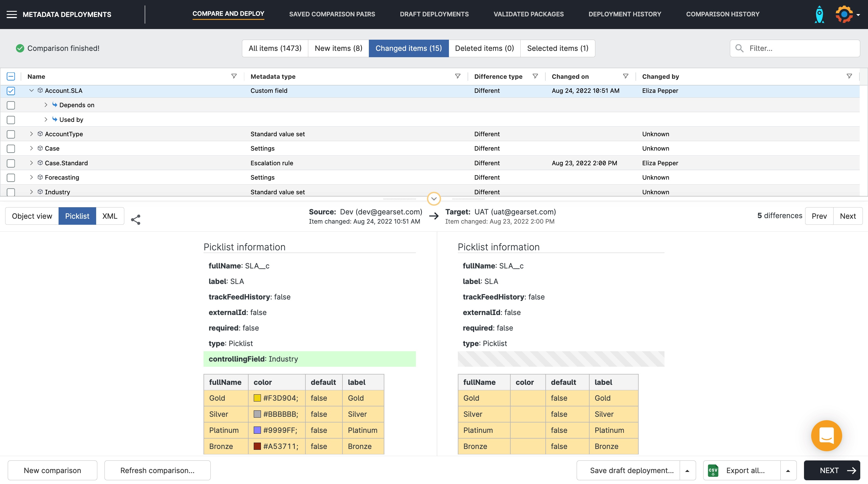Click the share comparison icon
868x484 pixels.
point(136,219)
